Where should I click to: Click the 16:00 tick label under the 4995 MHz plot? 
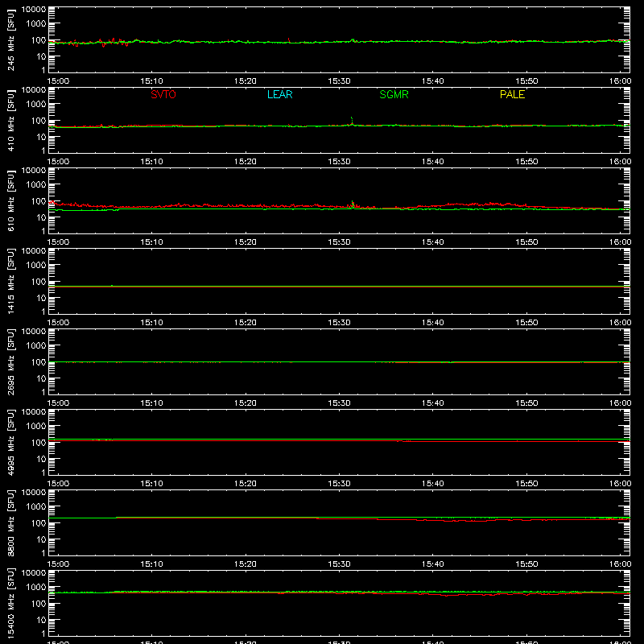(x=620, y=484)
